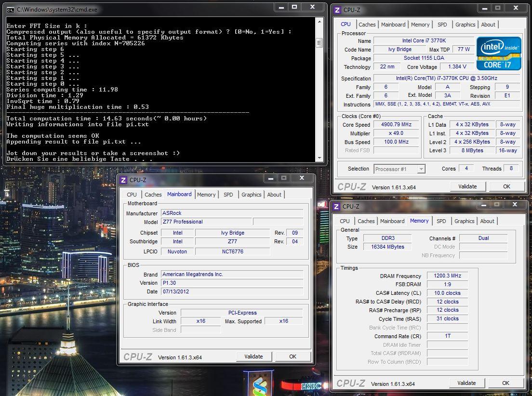Click the cmd scrollbar up arrow
Image resolution: width=532 pixels, height=396 pixels.
(319, 22)
